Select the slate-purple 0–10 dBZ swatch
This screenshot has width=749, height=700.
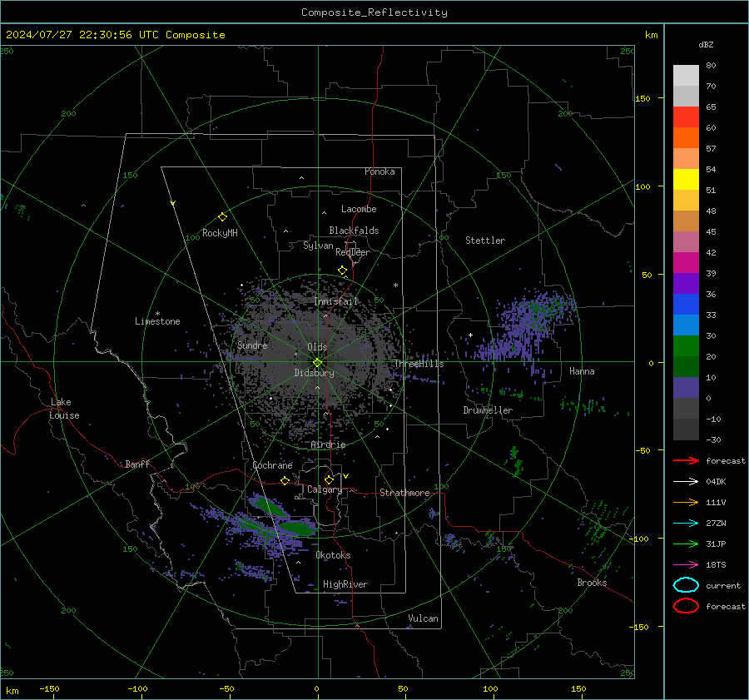[686, 387]
